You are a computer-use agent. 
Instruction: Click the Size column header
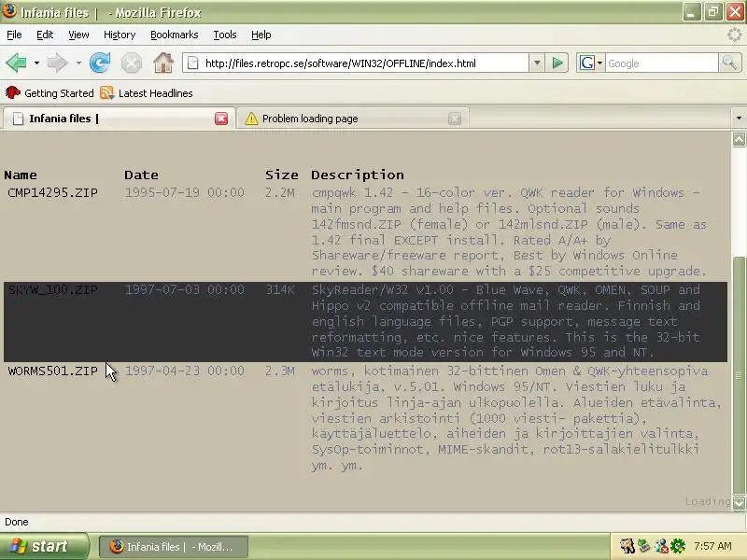pyautogui.click(x=282, y=175)
